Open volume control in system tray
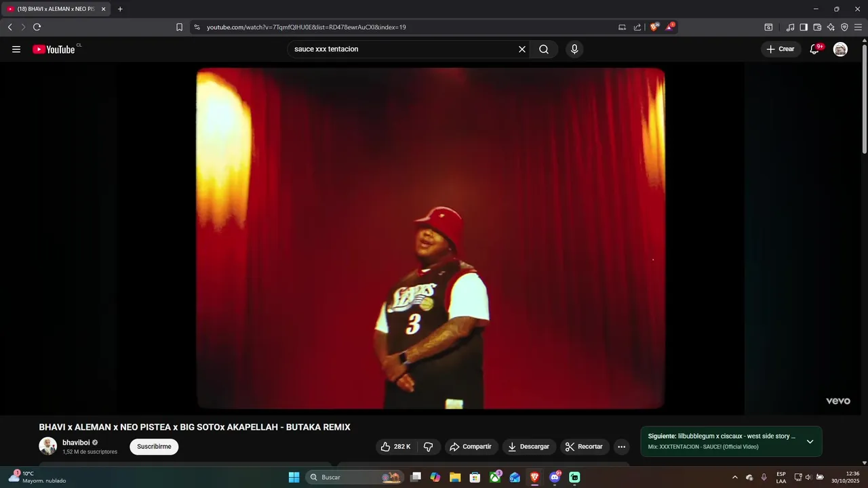 [x=808, y=477]
